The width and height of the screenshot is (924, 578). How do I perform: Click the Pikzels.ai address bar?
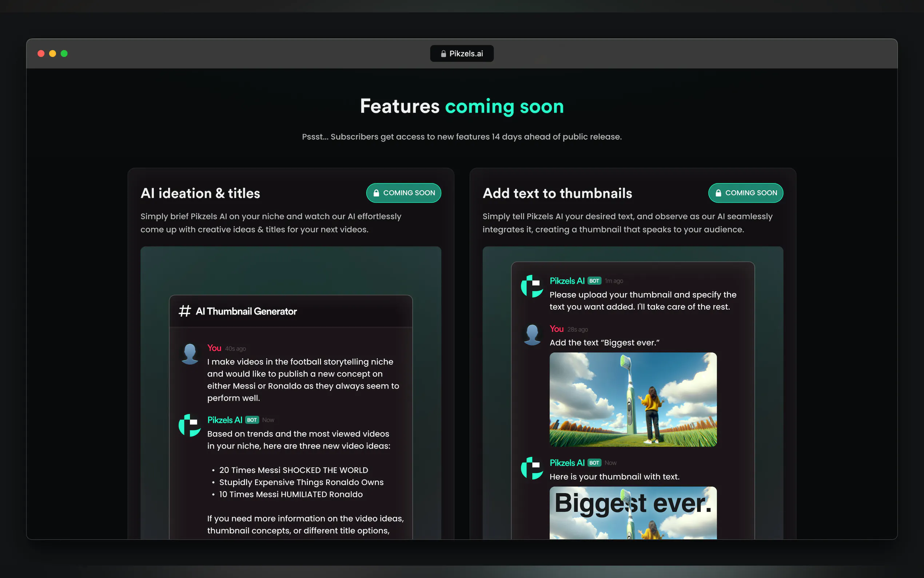pos(461,54)
